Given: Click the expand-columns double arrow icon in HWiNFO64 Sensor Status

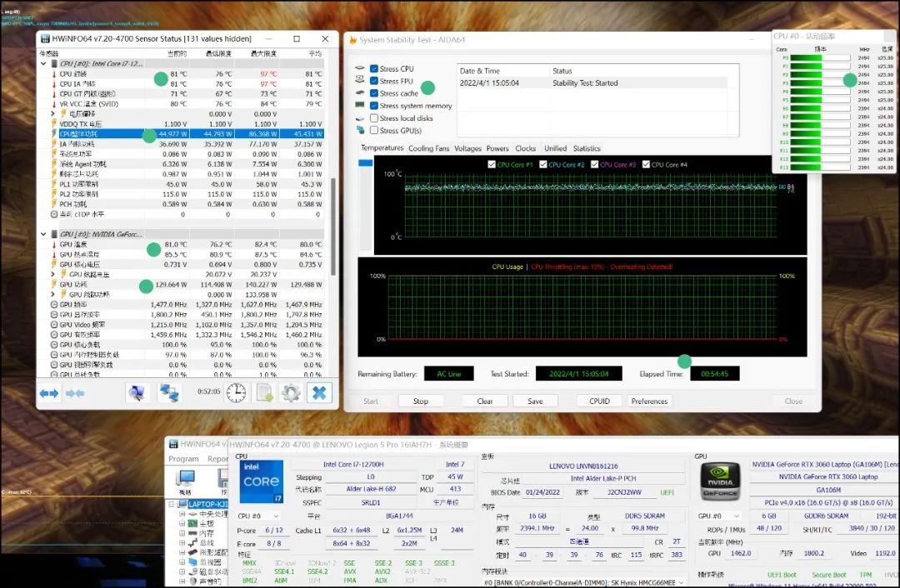Looking at the screenshot, I should 49,393.
